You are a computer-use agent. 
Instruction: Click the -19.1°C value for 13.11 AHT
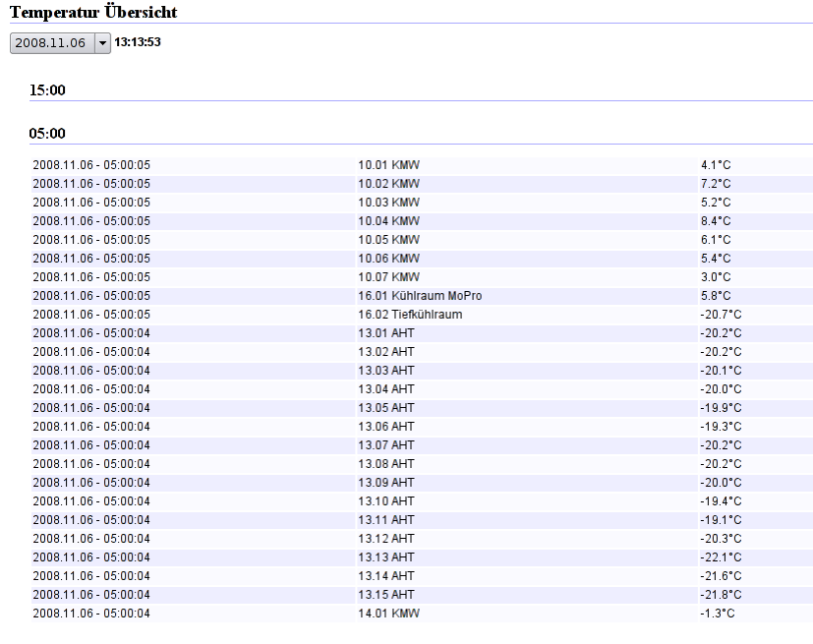pyautogui.click(x=722, y=519)
